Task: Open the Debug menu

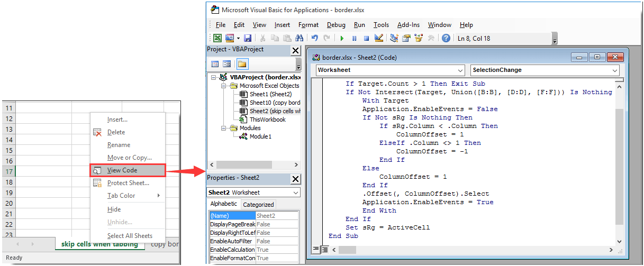Action: coord(335,25)
